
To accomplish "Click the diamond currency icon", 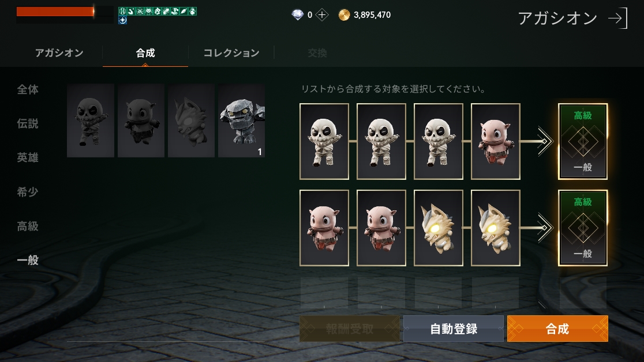I will click(297, 15).
